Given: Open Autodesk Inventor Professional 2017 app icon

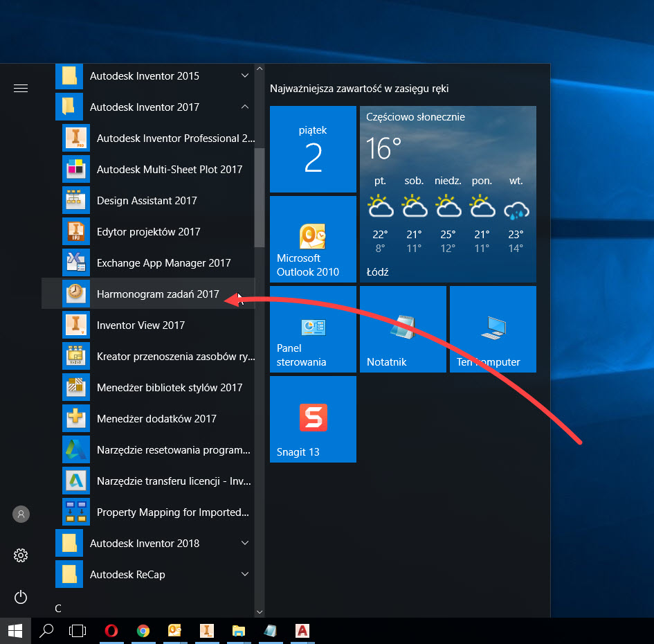Looking at the screenshot, I should pyautogui.click(x=76, y=138).
